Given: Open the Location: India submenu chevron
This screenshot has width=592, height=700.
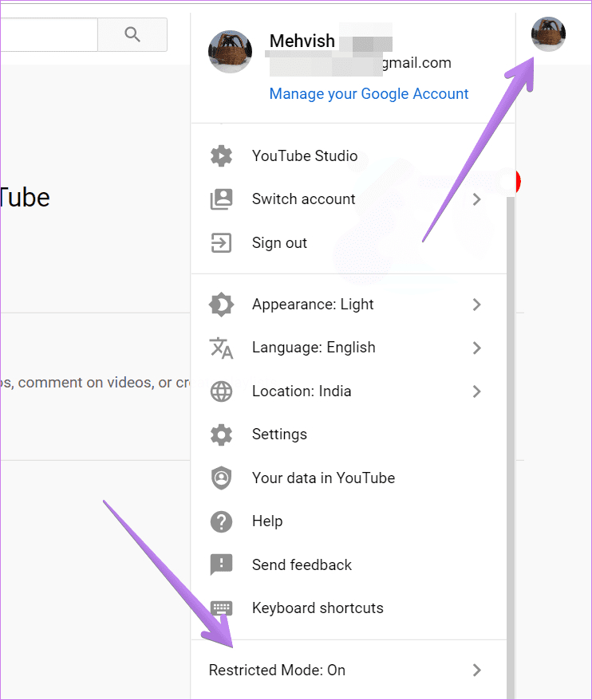Looking at the screenshot, I should pyautogui.click(x=476, y=391).
